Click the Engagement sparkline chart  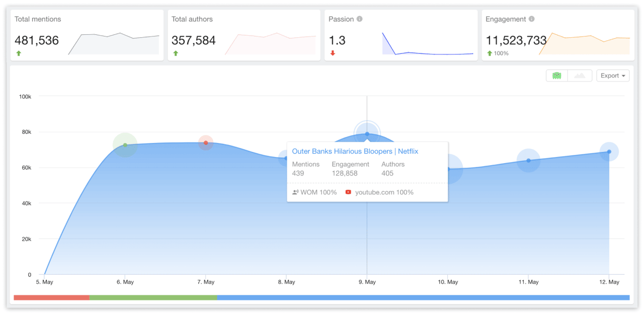[585, 44]
